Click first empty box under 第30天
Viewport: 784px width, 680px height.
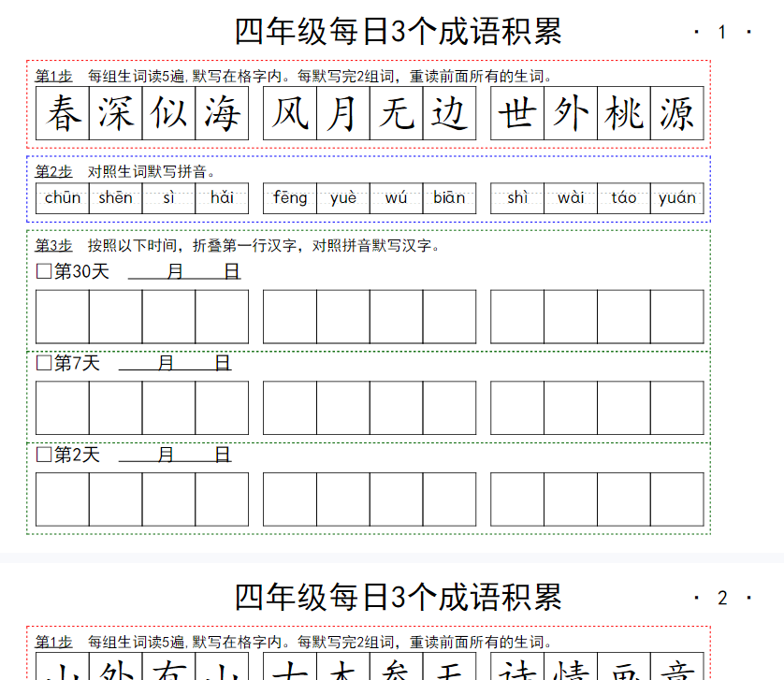[63, 317]
